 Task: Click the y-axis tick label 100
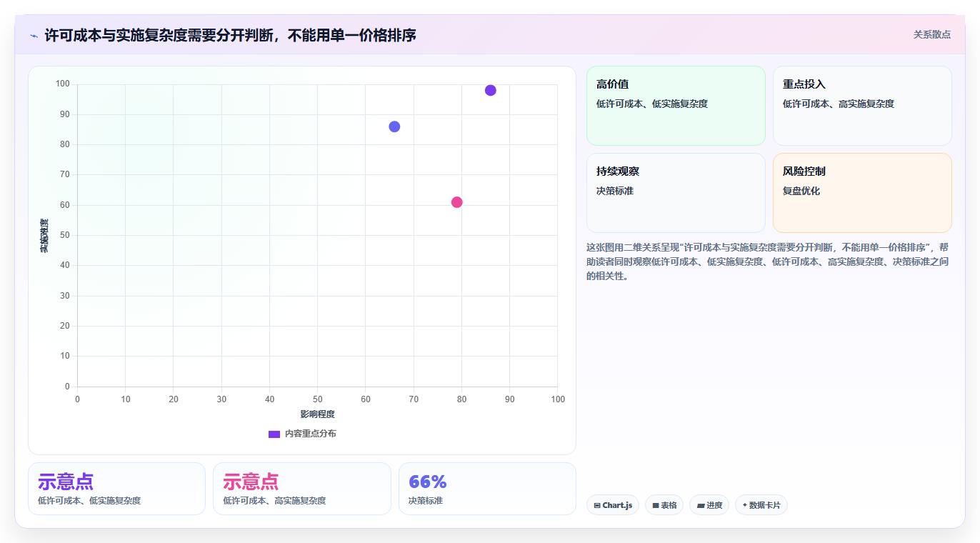63,84
